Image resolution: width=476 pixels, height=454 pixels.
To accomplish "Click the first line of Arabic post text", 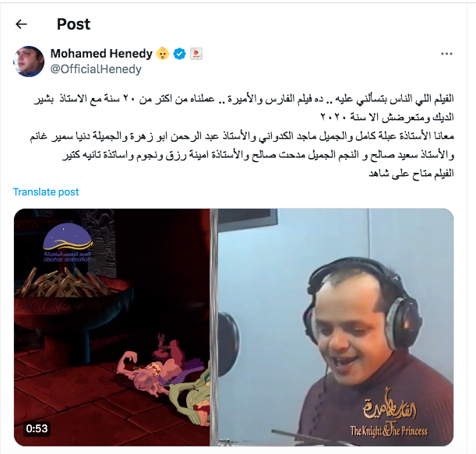I will tap(244, 99).
